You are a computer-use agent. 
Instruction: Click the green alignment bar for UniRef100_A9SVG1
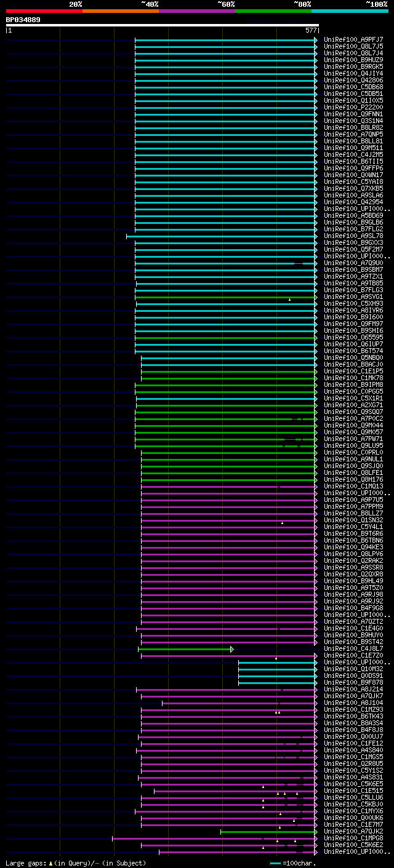point(225,297)
